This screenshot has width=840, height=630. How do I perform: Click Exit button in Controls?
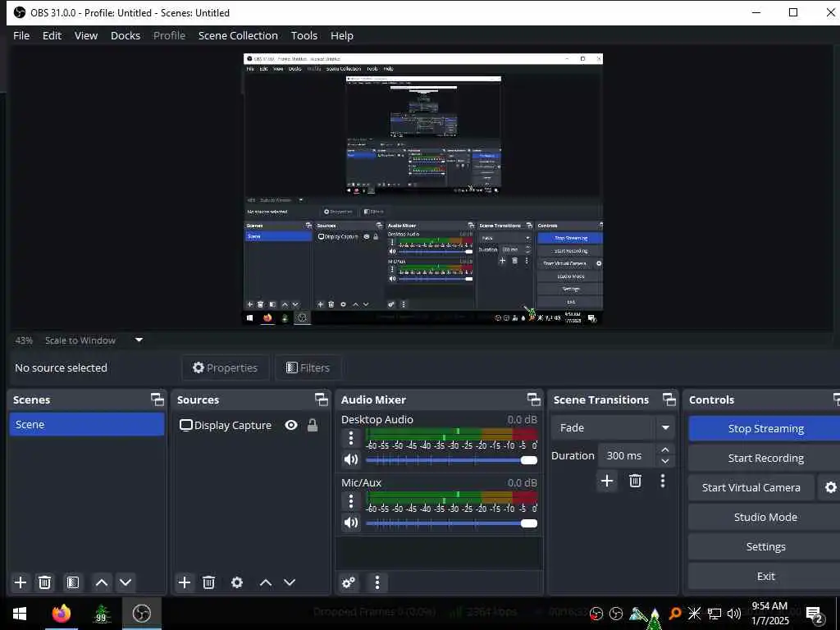[765, 576]
